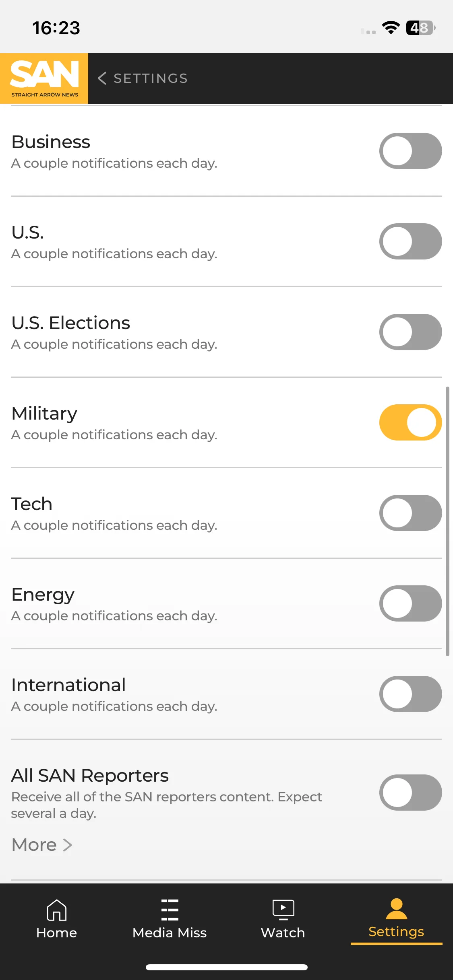
Task: Open the Home tab house icon
Action: [x=57, y=910]
